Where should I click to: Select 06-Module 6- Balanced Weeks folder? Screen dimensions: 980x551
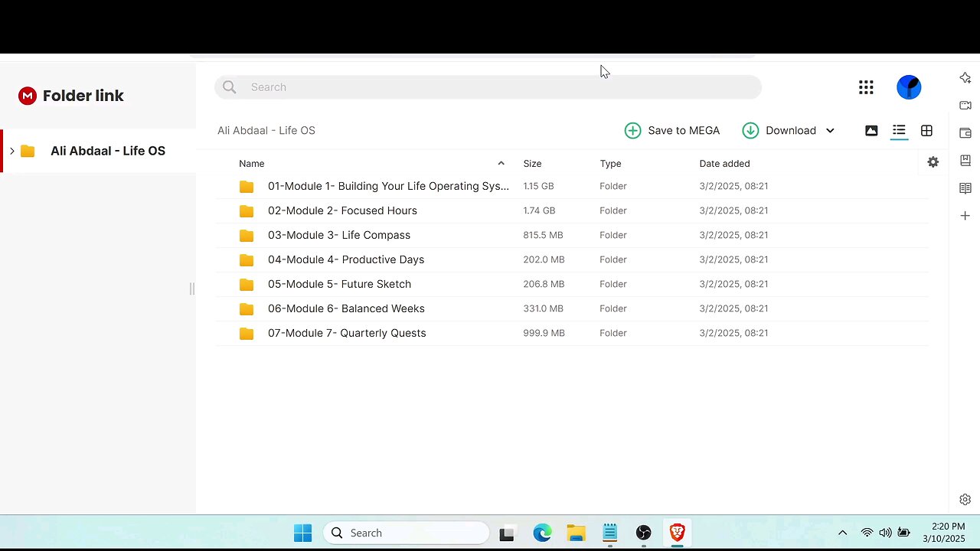tap(572, 308)
